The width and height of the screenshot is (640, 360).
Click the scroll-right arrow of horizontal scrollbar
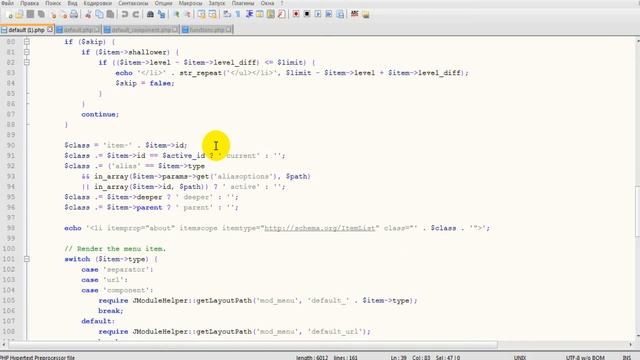[631, 345]
